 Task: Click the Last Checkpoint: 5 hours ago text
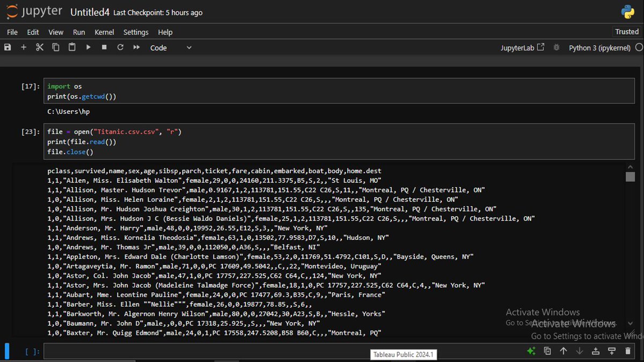[x=158, y=12]
